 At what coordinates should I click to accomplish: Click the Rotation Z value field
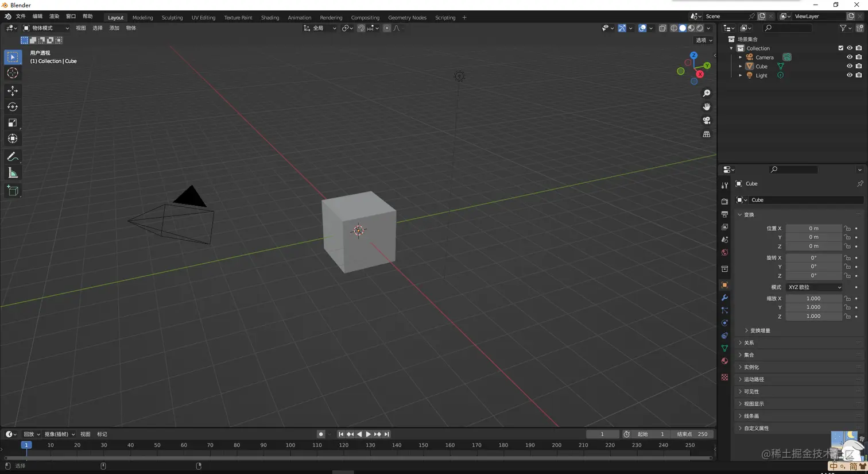813,276
